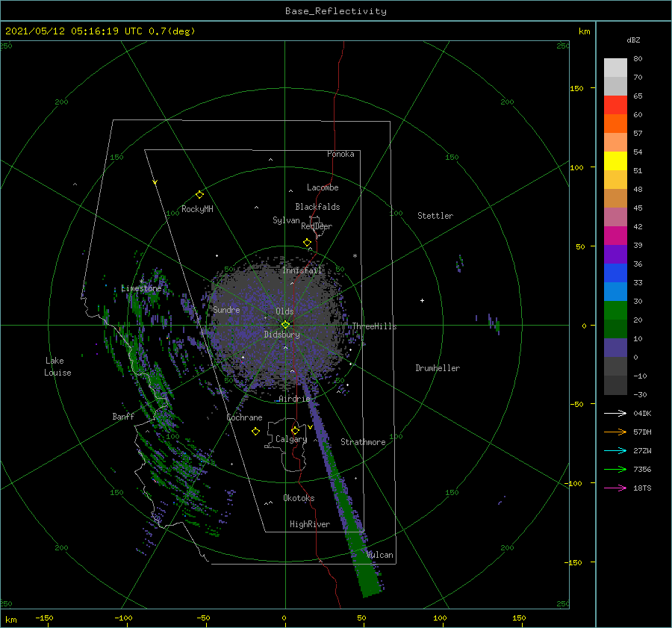Click the Strathmore town label
This screenshot has height=628, width=672.
pos(363,442)
